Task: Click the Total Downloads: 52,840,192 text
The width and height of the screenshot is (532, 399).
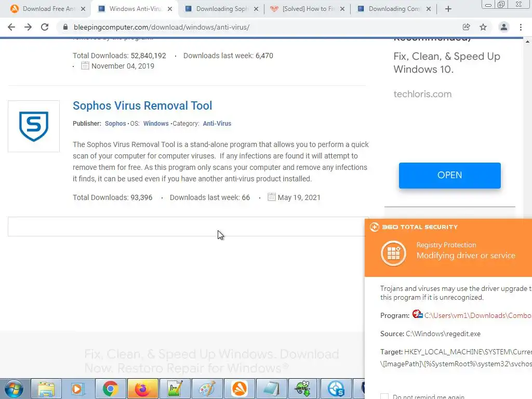Action: click(x=119, y=56)
